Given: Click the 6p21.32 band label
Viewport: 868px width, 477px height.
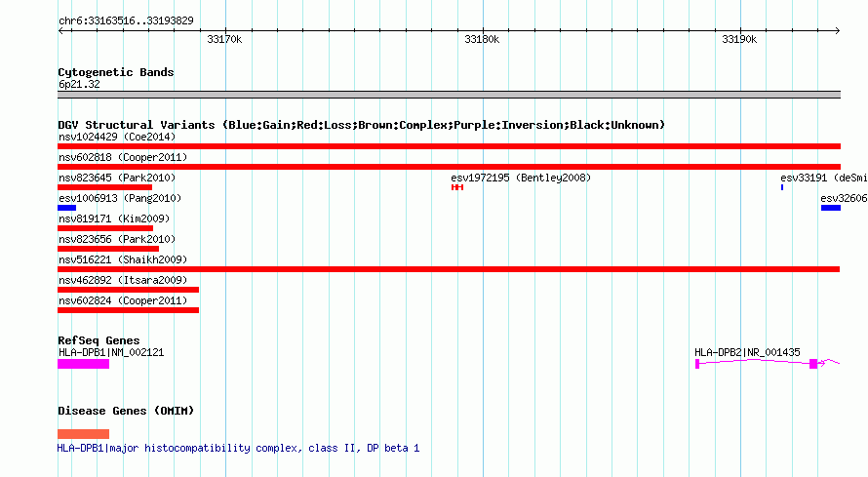Looking at the screenshot, I should point(79,84).
